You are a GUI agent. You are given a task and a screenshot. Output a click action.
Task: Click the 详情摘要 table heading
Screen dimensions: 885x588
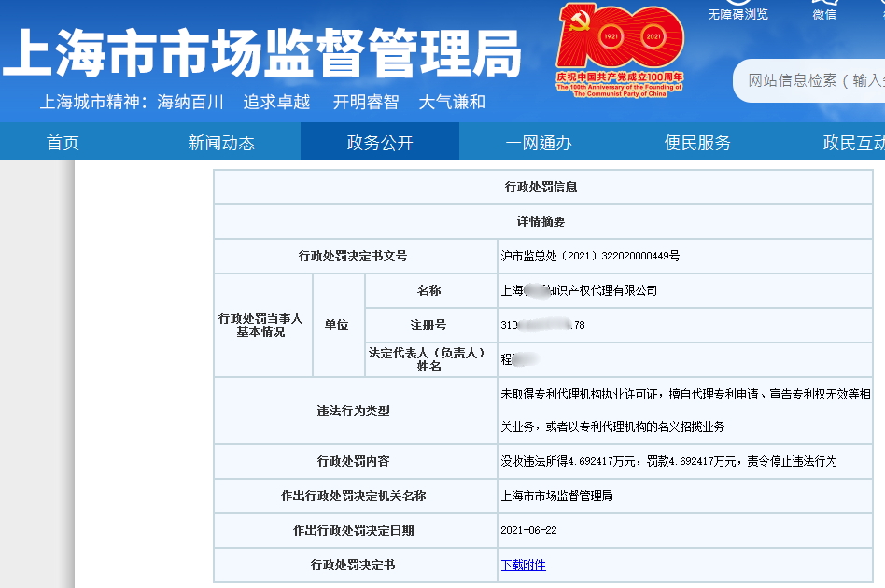[541, 221]
